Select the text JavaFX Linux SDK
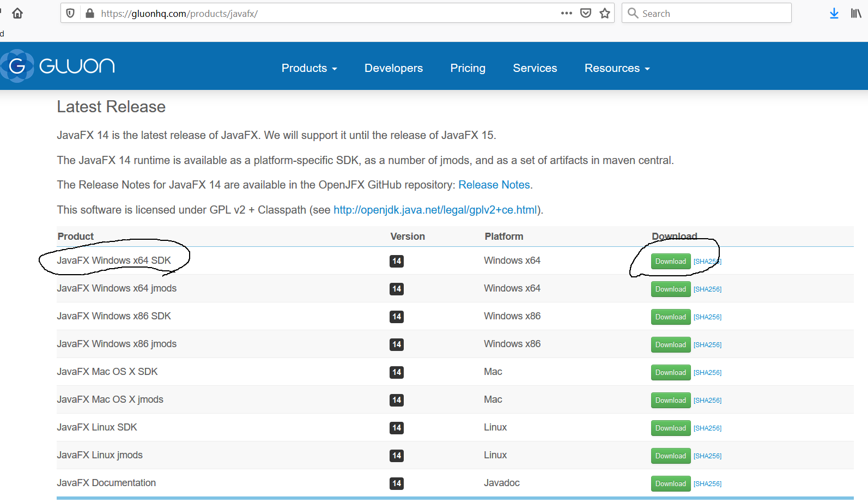 pos(97,427)
